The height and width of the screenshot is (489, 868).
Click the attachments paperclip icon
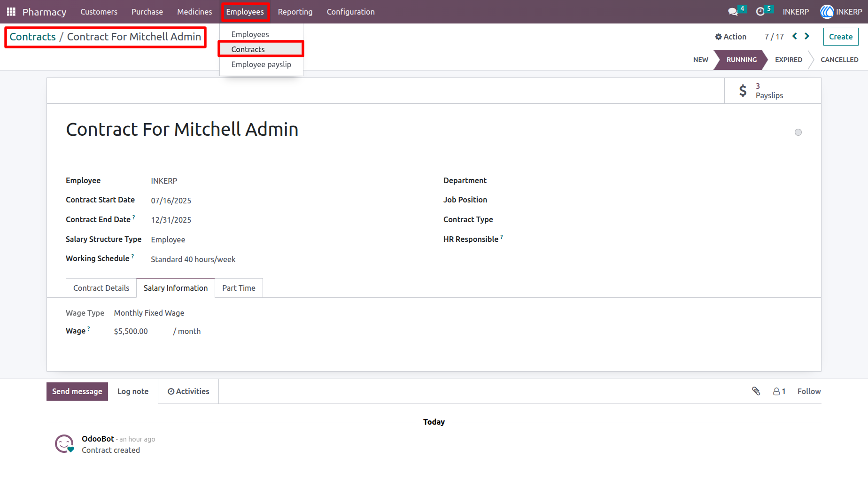point(756,391)
